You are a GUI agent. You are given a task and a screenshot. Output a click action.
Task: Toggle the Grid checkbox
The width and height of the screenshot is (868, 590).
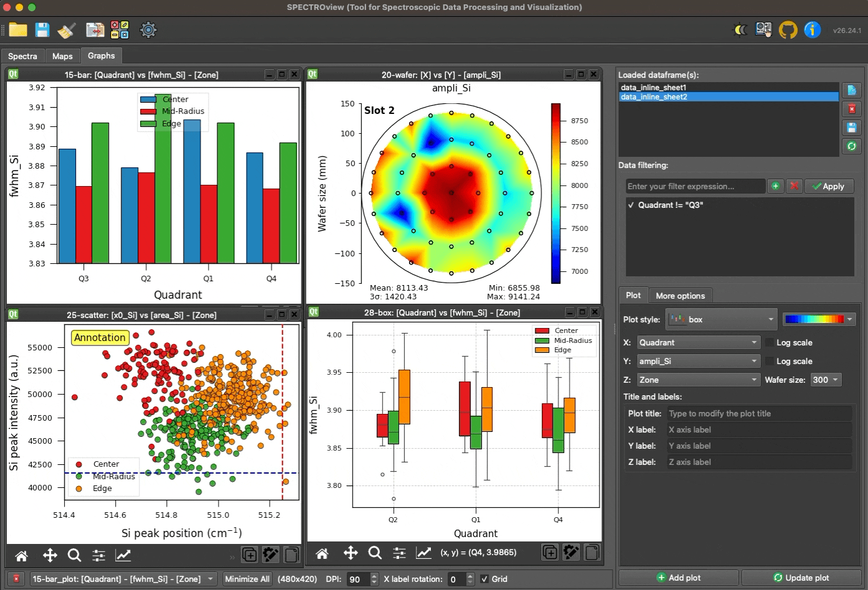point(484,579)
